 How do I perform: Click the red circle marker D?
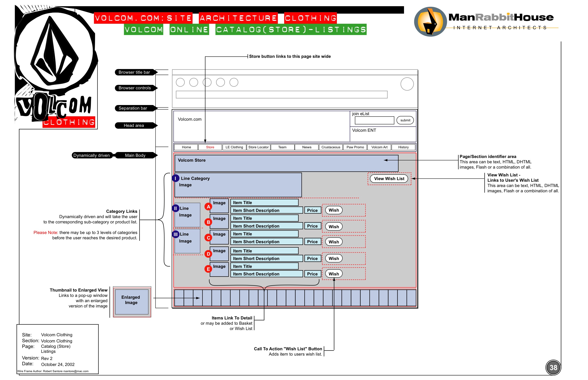click(208, 254)
